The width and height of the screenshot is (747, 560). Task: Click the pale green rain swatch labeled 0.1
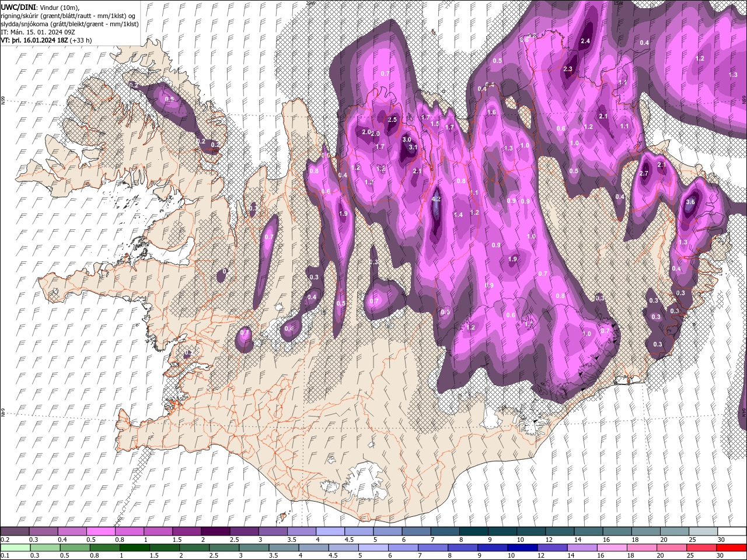coord(15,547)
